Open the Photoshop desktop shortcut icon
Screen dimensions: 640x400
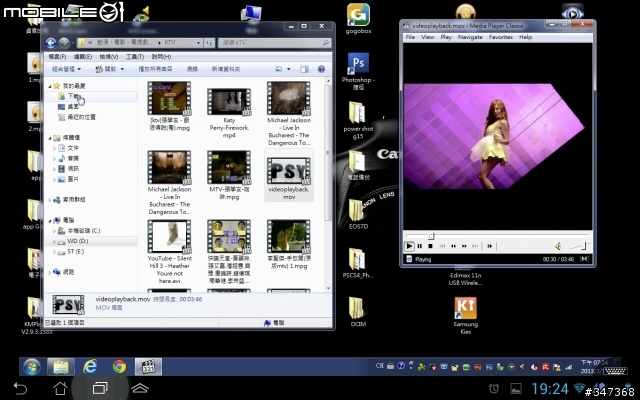click(356, 64)
